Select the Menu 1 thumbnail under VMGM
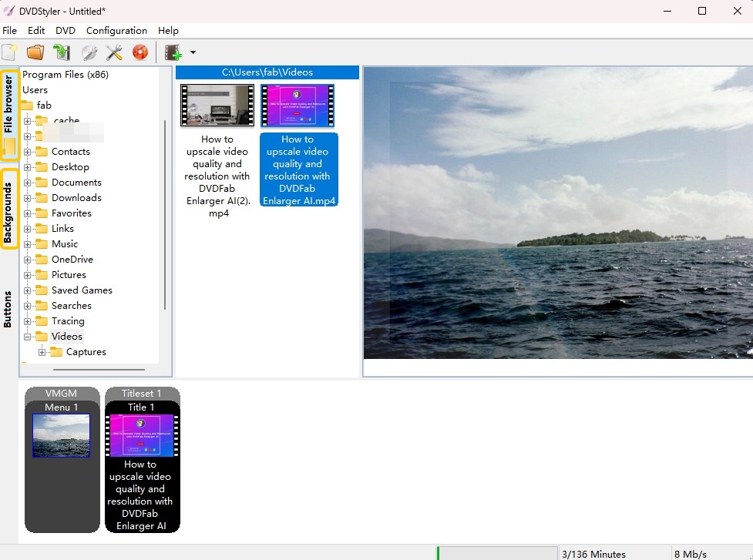 coord(62,434)
